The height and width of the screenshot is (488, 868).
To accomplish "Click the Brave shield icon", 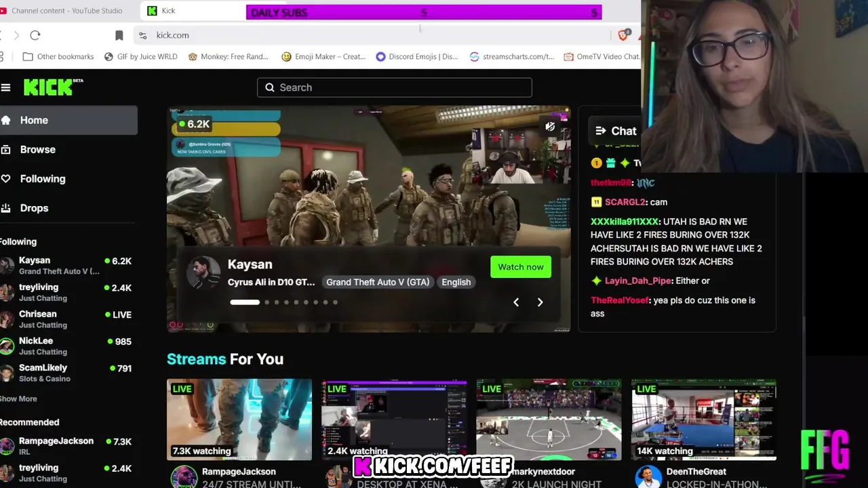I will pyautogui.click(x=624, y=35).
